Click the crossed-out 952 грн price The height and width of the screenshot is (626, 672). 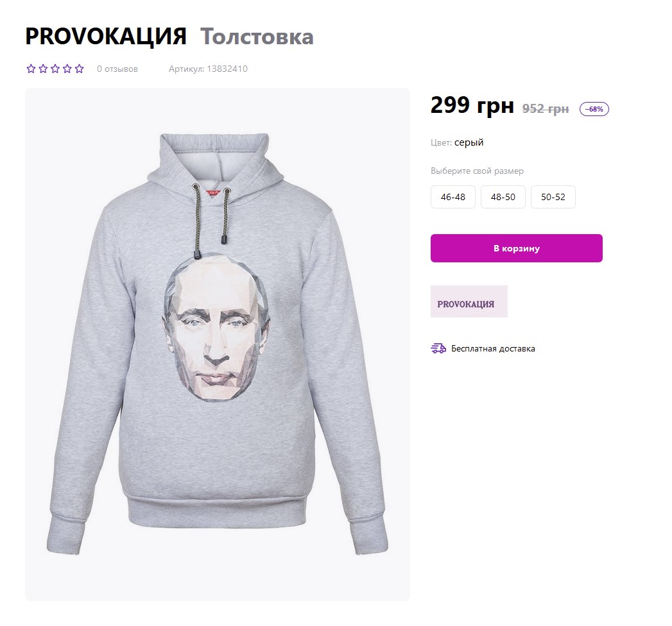click(x=546, y=109)
